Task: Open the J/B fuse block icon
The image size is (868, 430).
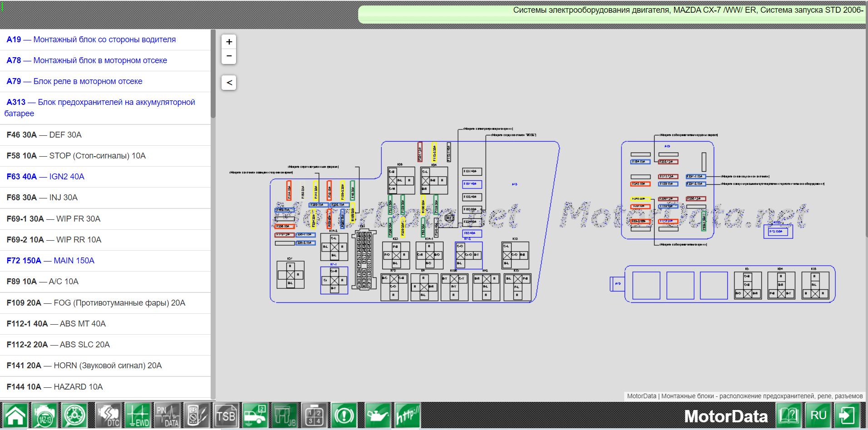Action: pos(285,415)
